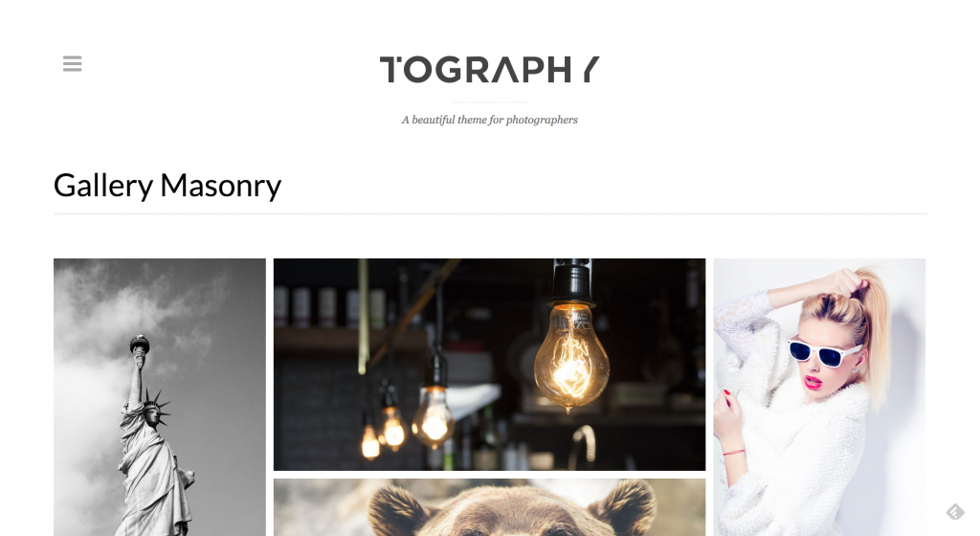Image resolution: width=980 pixels, height=536 pixels.
Task: Click the short divider line below the logo
Action: (490, 101)
